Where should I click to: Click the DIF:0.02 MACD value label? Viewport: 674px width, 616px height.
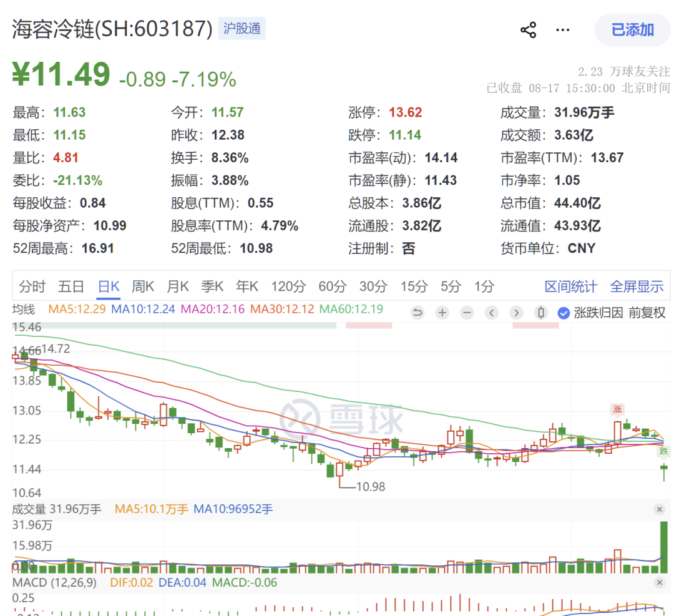(132, 582)
